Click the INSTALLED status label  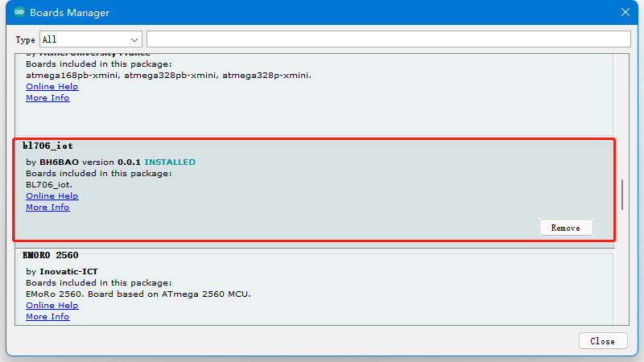coord(170,162)
